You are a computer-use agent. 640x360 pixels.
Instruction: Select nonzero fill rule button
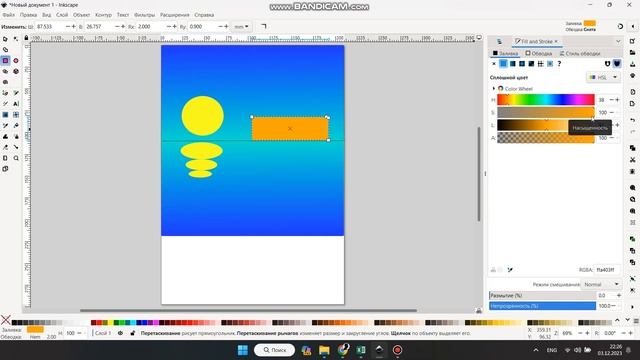coord(617,64)
